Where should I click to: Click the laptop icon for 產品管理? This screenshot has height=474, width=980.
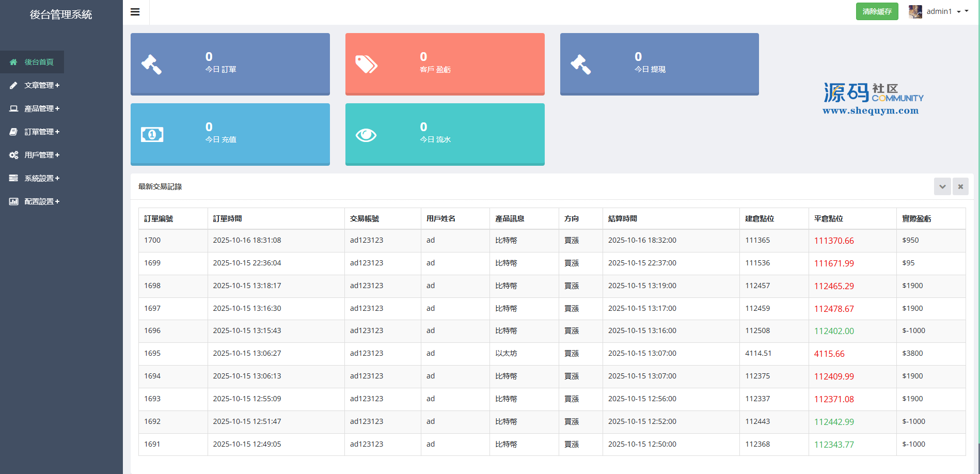(13, 108)
